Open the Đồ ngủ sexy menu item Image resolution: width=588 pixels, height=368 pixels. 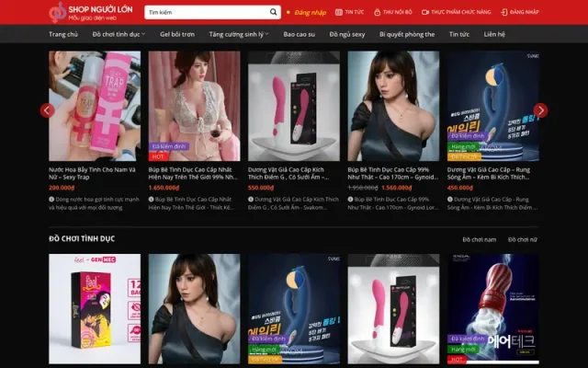347,34
